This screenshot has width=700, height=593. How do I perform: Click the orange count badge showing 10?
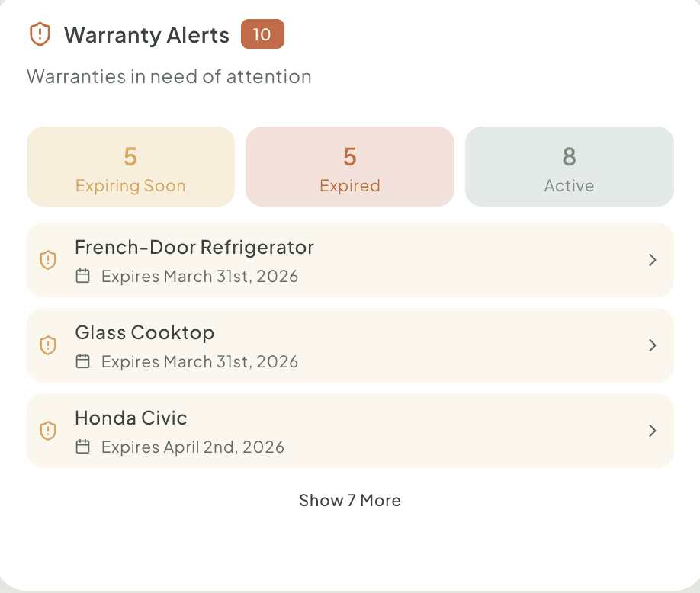pos(262,34)
